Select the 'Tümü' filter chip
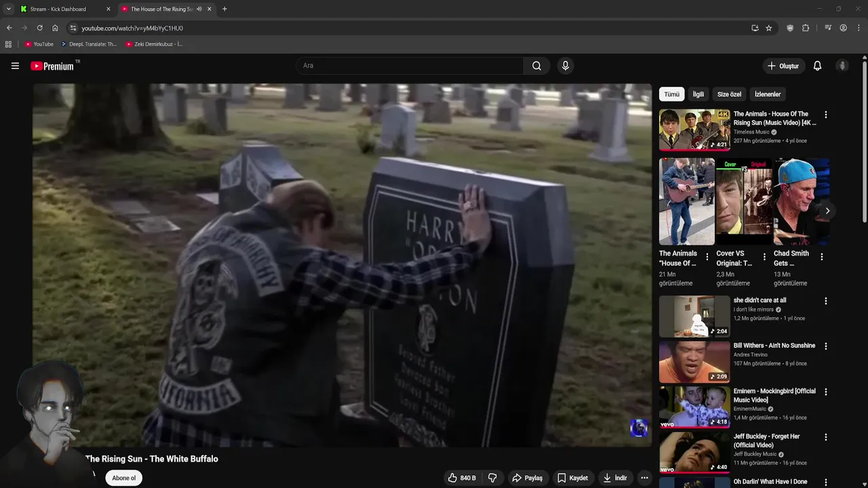 tap(671, 94)
